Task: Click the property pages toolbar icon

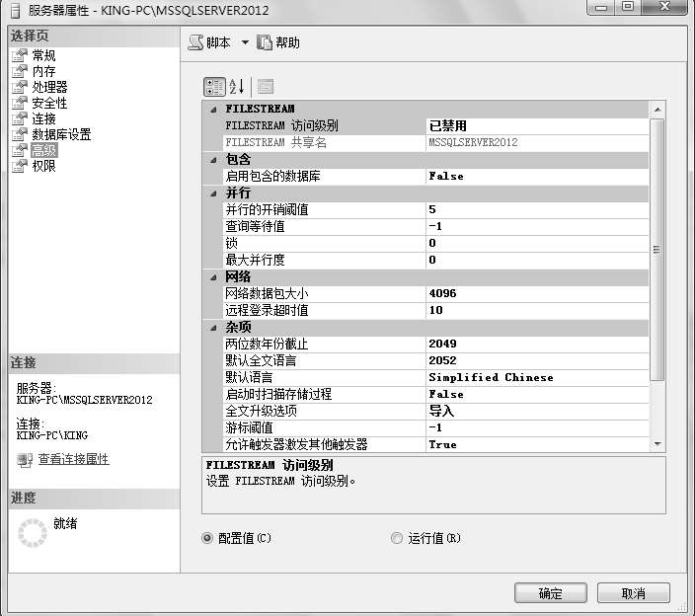Action: [x=265, y=87]
